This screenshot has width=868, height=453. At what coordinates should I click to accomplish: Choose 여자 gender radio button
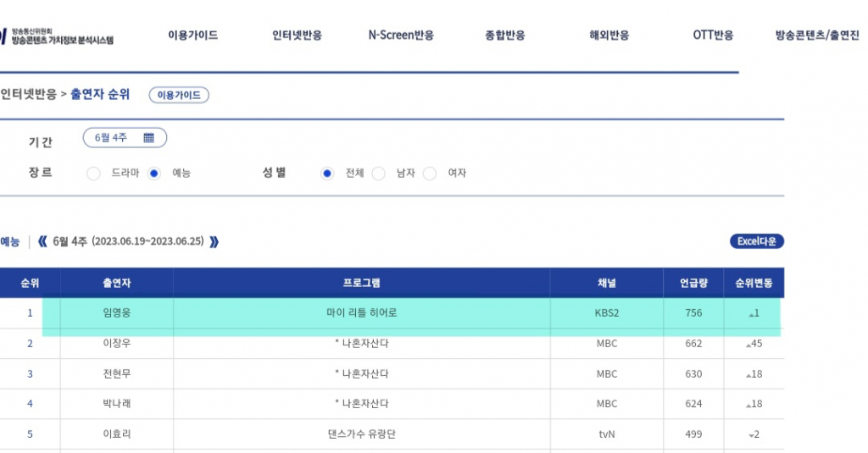click(x=430, y=174)
